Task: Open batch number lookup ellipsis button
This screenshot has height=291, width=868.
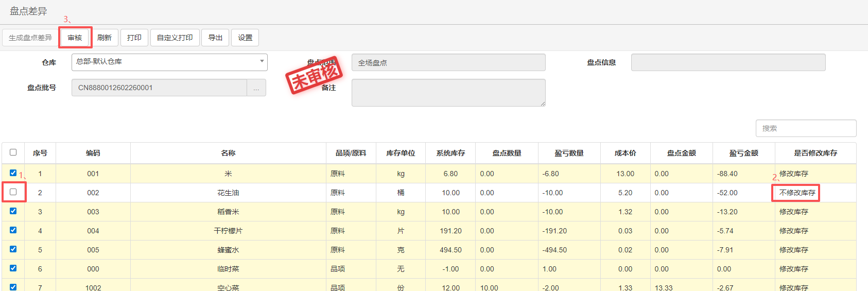Action: click(x=256, y=88)
